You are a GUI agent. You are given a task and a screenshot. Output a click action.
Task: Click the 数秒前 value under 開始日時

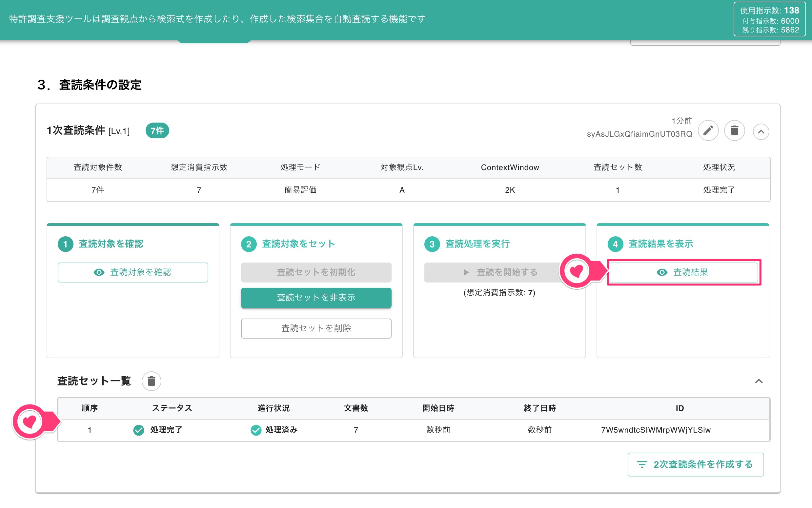(438, 430)
